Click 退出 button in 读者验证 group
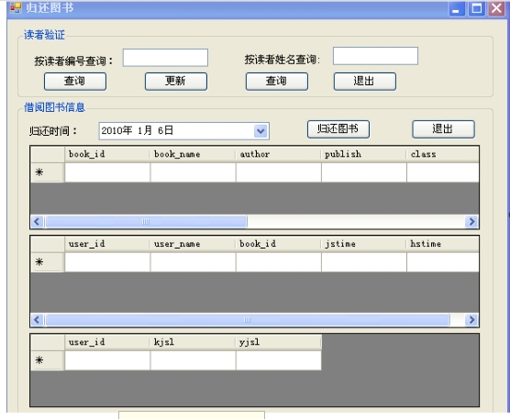Image resolution: width=510 pixels, height=420 pixels. [365, 82]
